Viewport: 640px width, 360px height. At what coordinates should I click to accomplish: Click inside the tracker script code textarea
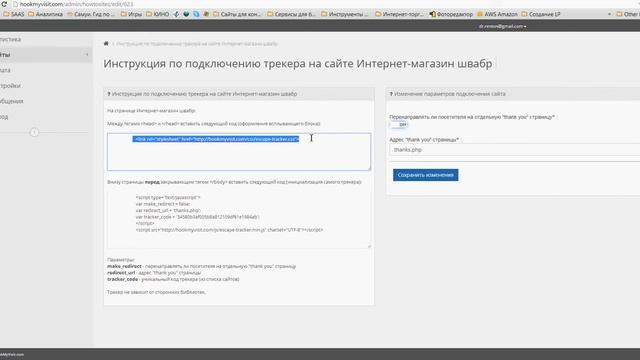coord(239,219)
